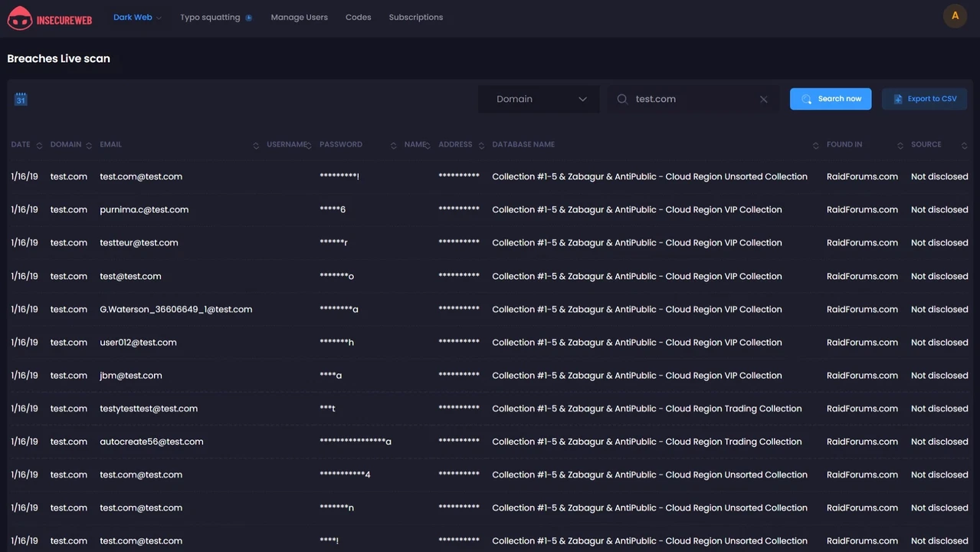The height and width of the screenshot is (552, 980).
Task: Sort by Date column arrows
Action: [x=39, y=145]
